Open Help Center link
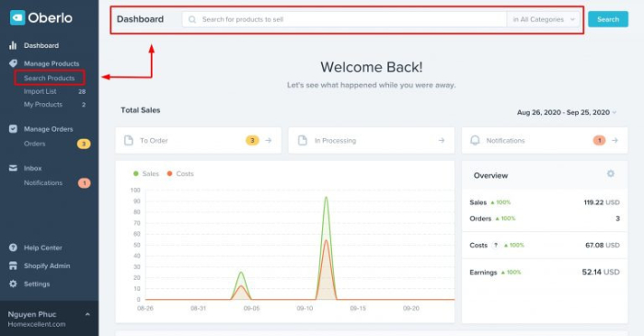This screenshot has height=336, width=644. pos(42,248)
